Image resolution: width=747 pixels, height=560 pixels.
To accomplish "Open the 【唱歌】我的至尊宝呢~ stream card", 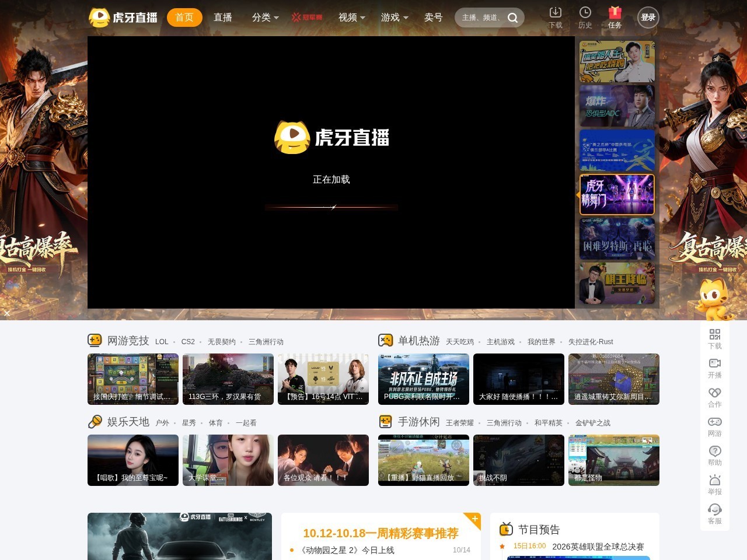I will click(x=133, y=460).
